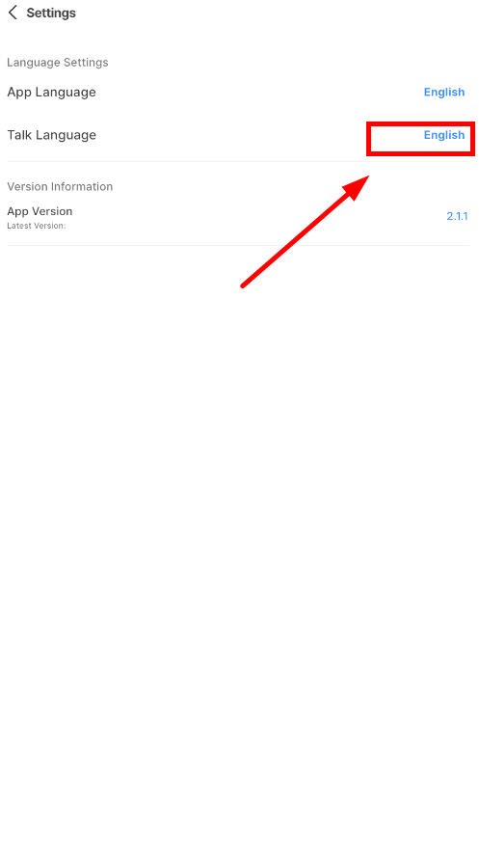Screen dimensions: 479x868
Task: Tap the Settings title text
Action: click(x=51, y=13)
